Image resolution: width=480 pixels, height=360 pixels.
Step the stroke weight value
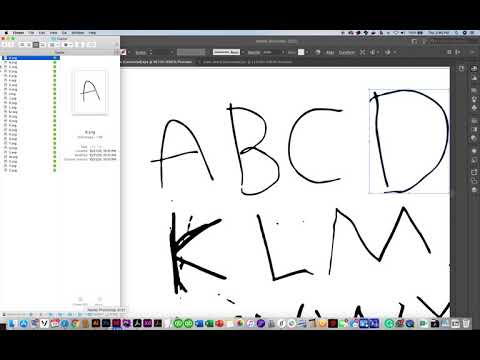[151, 52]
